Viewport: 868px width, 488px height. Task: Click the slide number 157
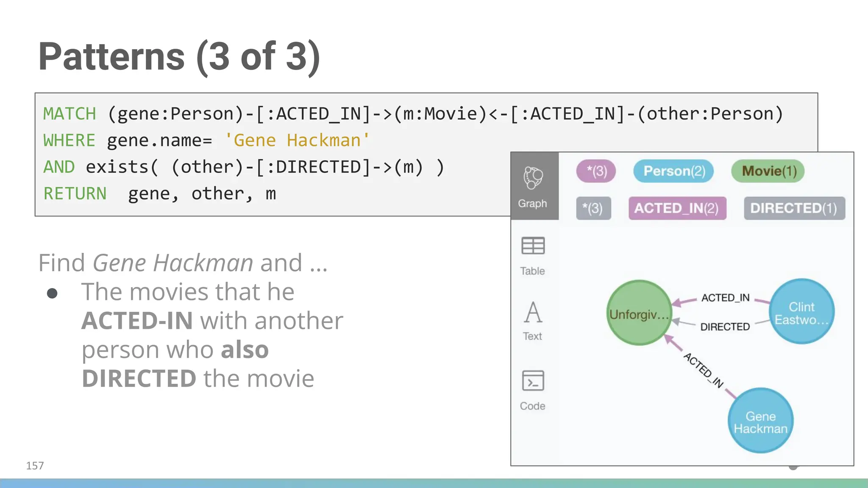[35, 466]
